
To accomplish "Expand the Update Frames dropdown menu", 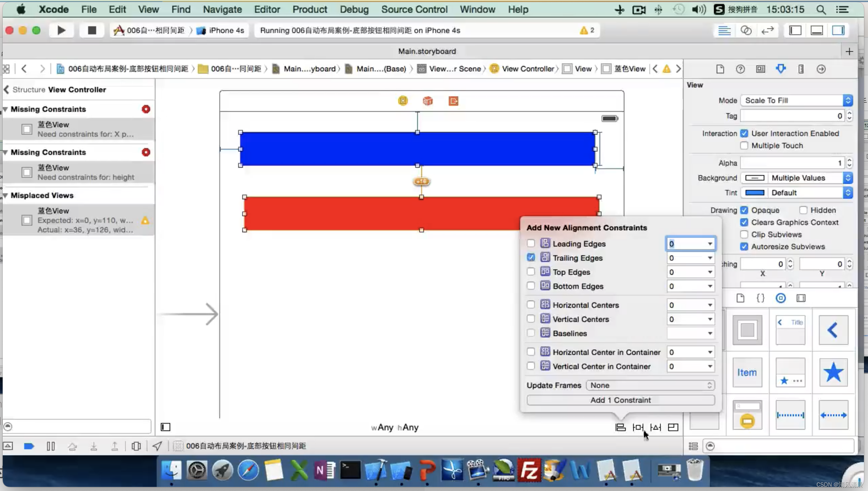I will point(650,385).
